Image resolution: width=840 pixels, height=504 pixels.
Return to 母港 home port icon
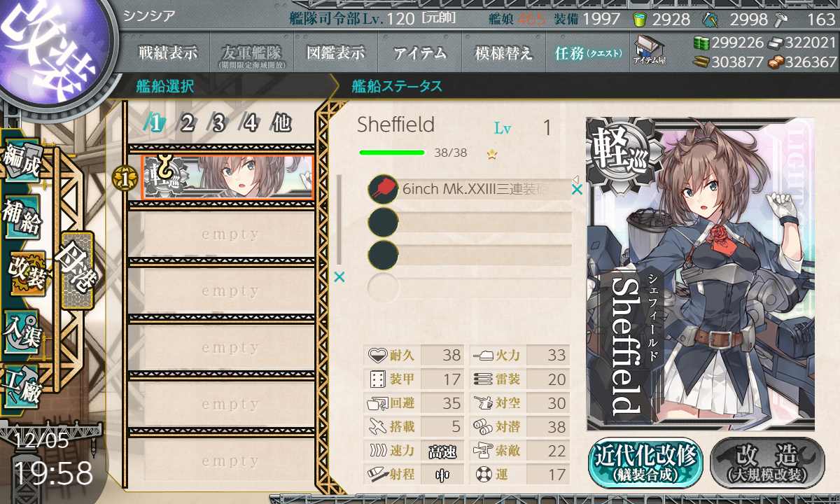coord(77,270)
